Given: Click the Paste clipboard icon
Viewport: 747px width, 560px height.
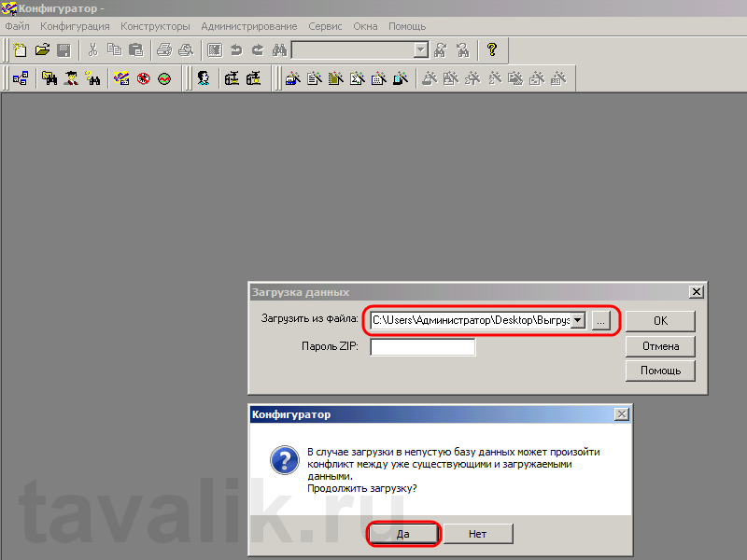Looking at the screenshot, I should 136,49.
